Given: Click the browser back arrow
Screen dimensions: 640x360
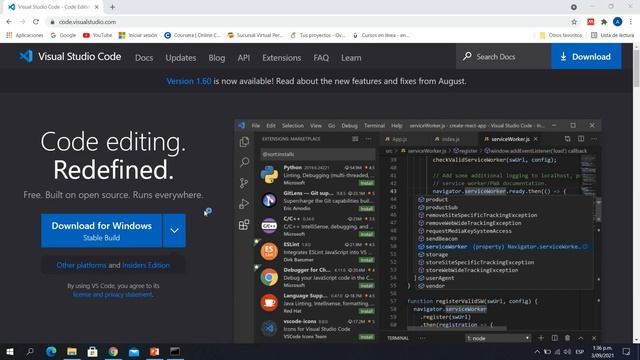Looking at the screenshot, I should point(9,22).
